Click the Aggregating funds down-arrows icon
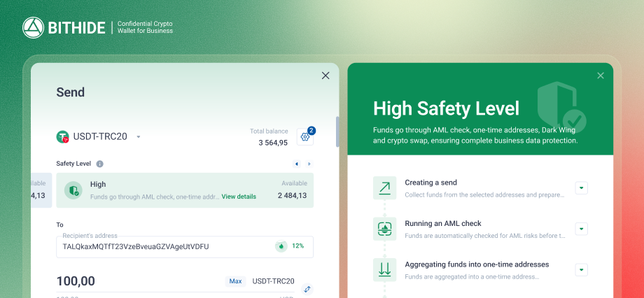 point(384,269)
